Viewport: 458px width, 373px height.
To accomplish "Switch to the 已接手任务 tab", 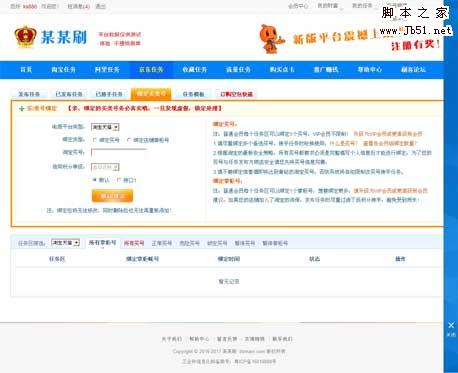I will (x=109, y=94).
